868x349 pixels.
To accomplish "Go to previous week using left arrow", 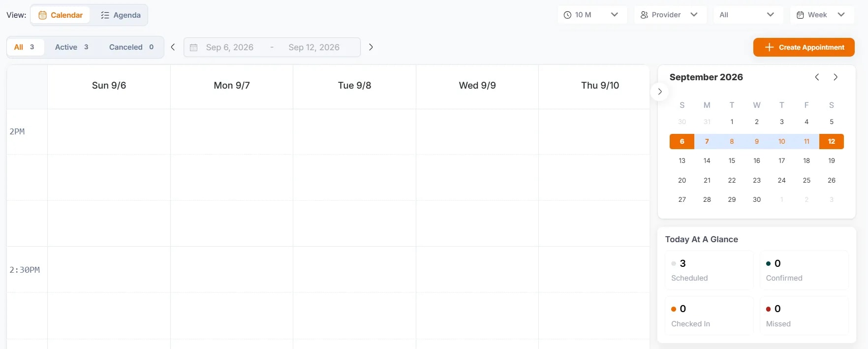I will [x=173, y=47].
